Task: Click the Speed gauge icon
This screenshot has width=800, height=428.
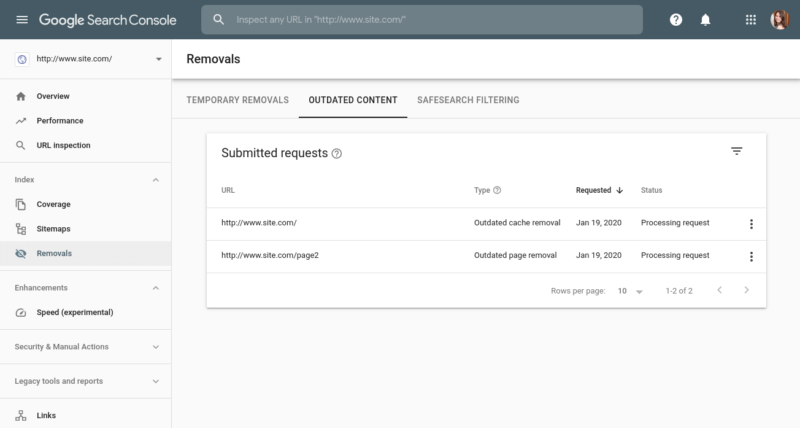Action: (x=21, y=313)
